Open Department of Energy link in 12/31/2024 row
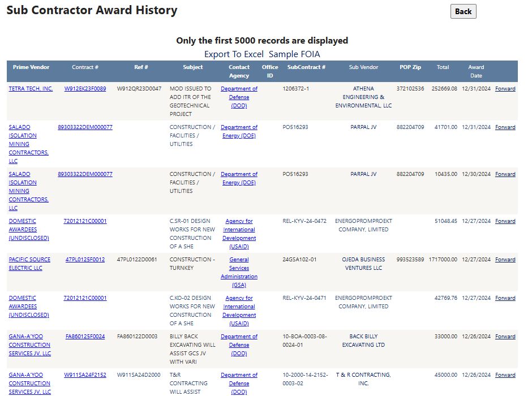Image resolution: width=532 pixels, height=396 pixels. [239, 131]
